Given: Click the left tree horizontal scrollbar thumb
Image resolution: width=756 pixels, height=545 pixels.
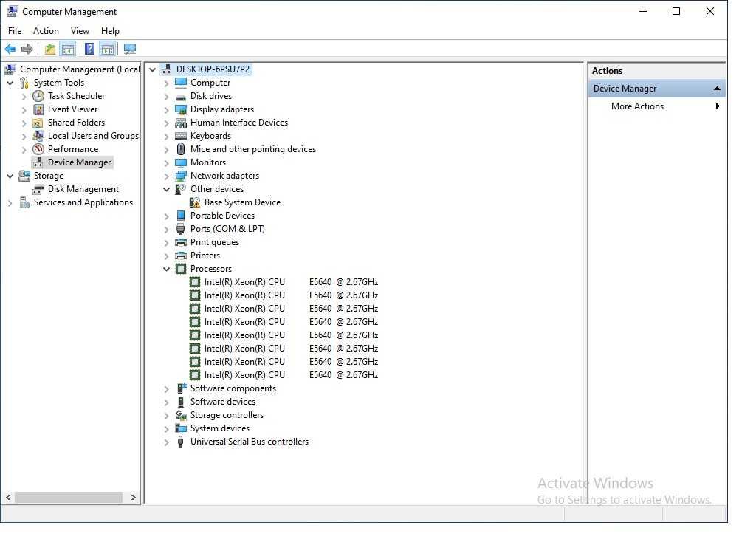Looking at the screenshot, I should click(x=69, y=497).
